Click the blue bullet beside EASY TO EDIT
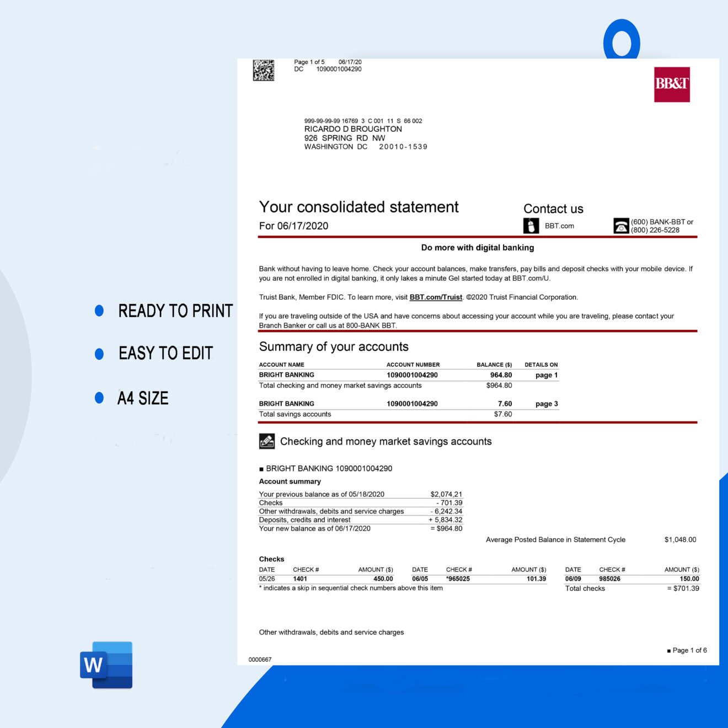The image size is (728, 728). [x=99, y=354]
